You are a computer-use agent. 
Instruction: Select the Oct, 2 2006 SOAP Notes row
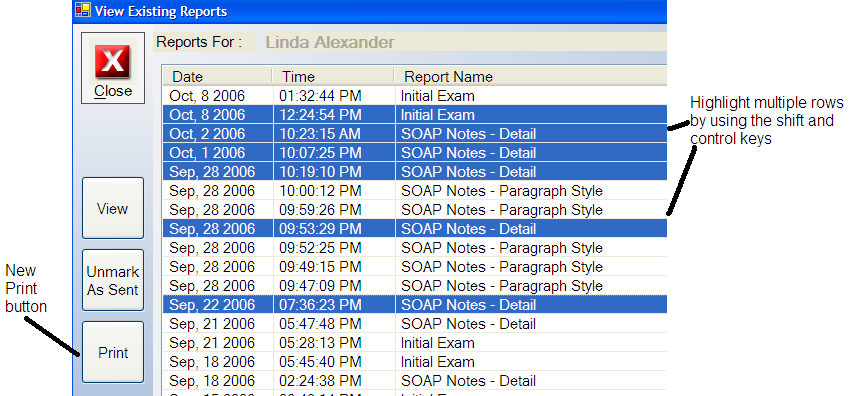point(415,134)
